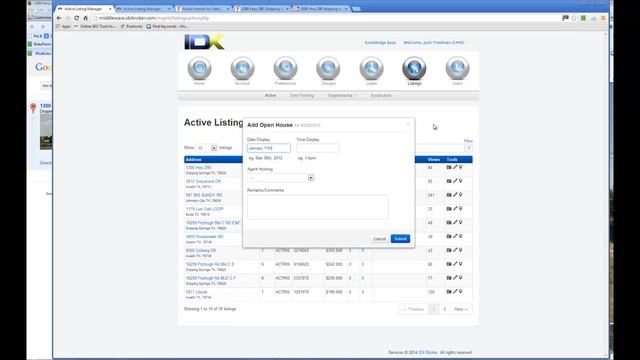Click the Time Display input field
The height and width of the screenshot is (360, 640).
[318, 148]
